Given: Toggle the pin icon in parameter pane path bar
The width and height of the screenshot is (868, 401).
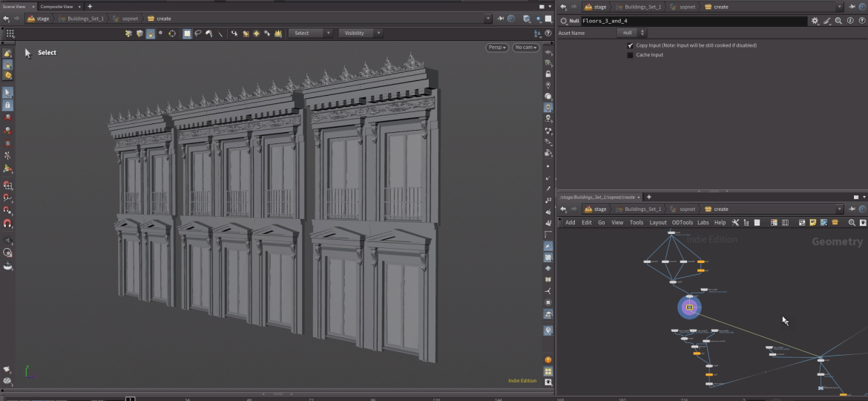Looking at the screenshot, I should tap(852, 7).
